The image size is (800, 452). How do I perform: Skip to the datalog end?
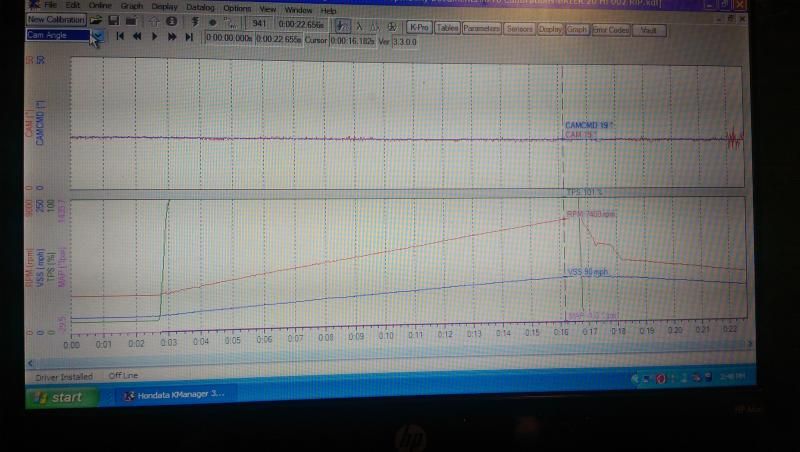[188, 36]
